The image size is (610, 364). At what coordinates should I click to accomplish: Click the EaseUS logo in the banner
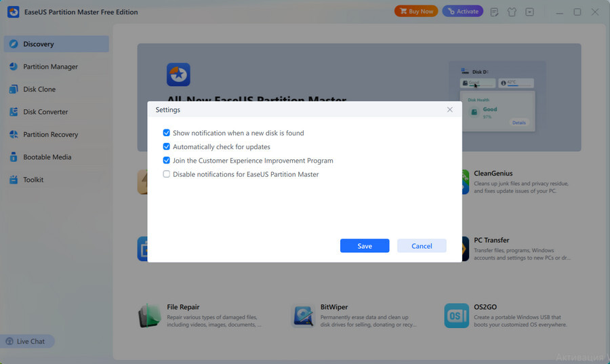[178, 75]
